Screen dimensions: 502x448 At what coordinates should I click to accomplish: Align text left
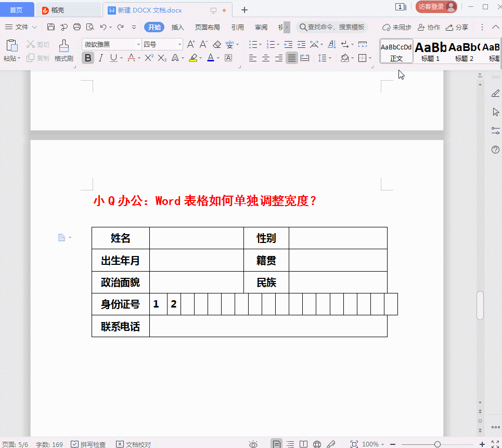[253, 58]
